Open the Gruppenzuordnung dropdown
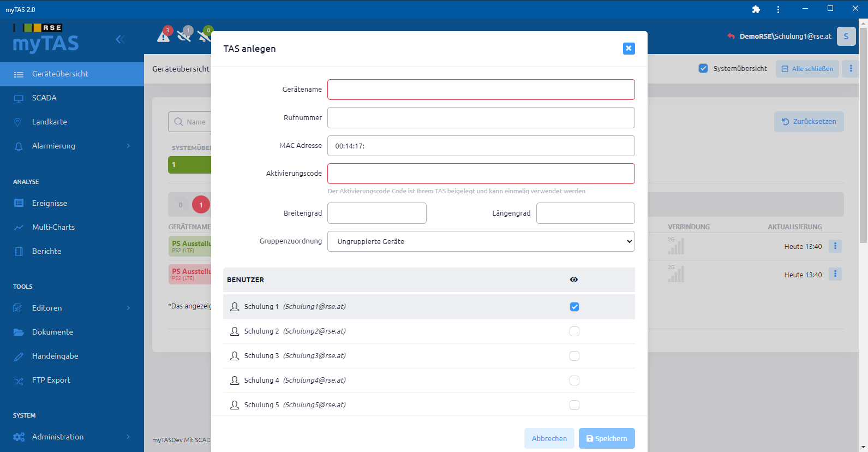Image resolution: width=868 pixels, height=452 pixels. (x=481, y=241)
